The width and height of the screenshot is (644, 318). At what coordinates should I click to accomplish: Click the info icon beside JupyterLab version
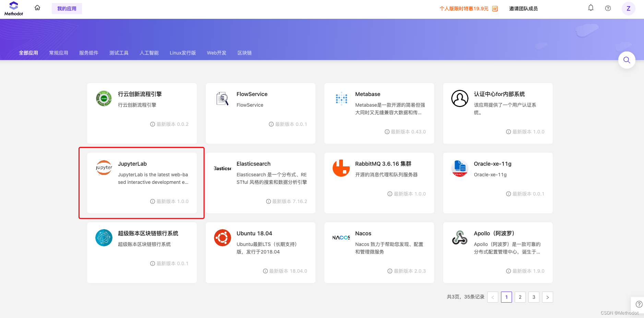(153, 201)
